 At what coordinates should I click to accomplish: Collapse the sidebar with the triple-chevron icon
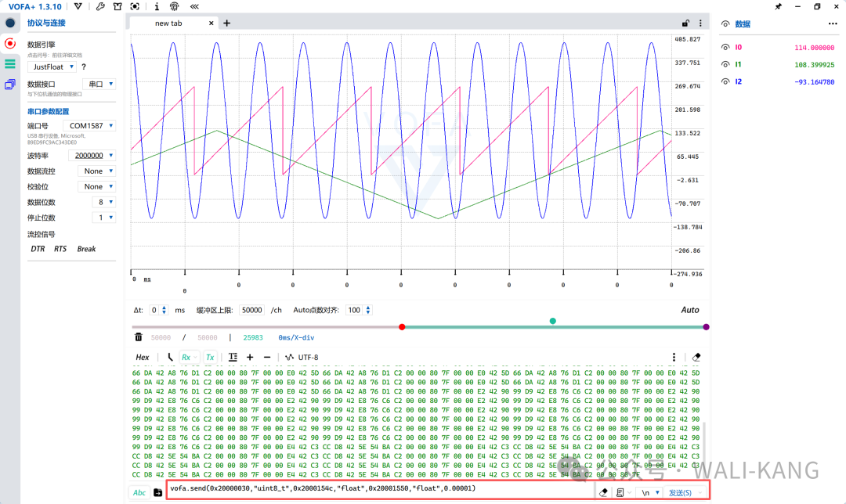194,6
